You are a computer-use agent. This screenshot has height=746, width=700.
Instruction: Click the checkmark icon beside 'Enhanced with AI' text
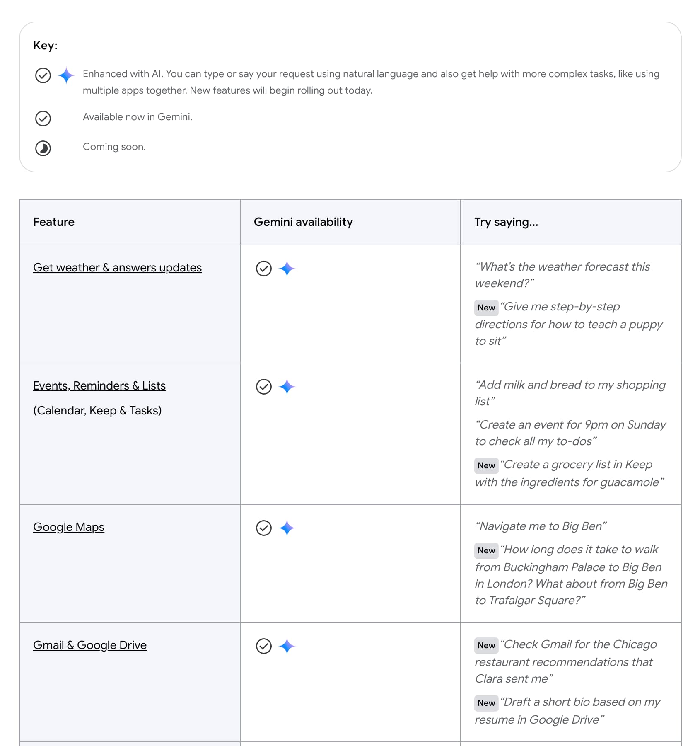coord(43,75)
